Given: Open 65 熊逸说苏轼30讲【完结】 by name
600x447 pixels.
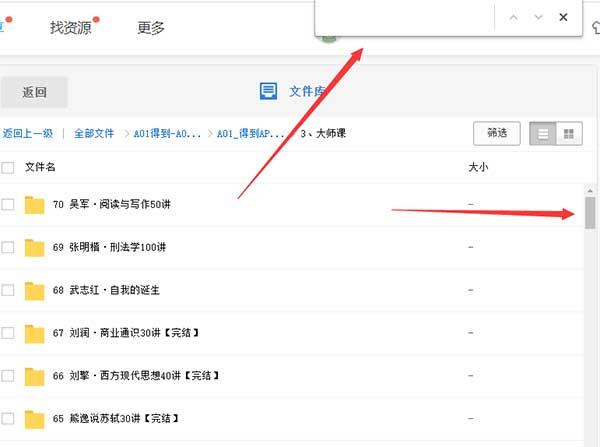Looking at the screenshot, I should pyautogui.click(x=116, y=419).
